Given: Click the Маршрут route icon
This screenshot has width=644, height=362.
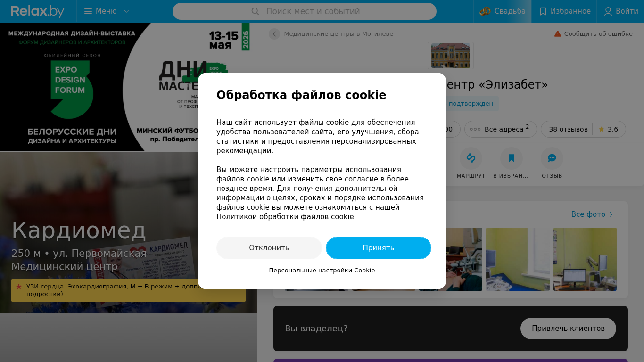Looking at the screenshot, I should point(471,158).
